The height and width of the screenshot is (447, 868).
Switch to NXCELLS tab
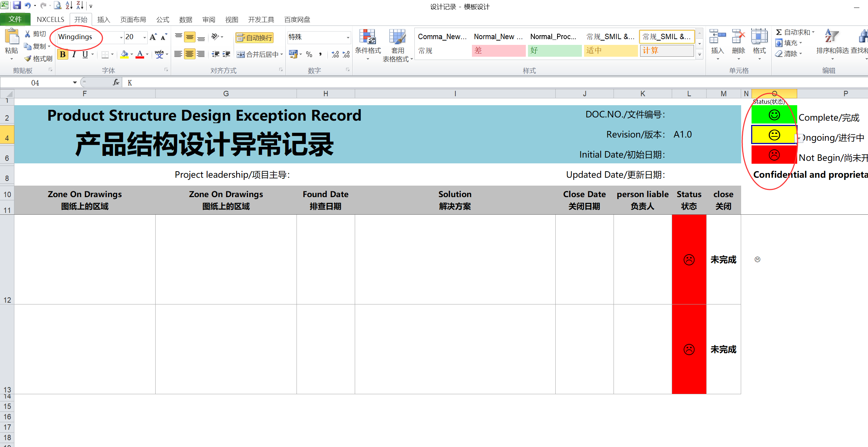coord(50,19)
